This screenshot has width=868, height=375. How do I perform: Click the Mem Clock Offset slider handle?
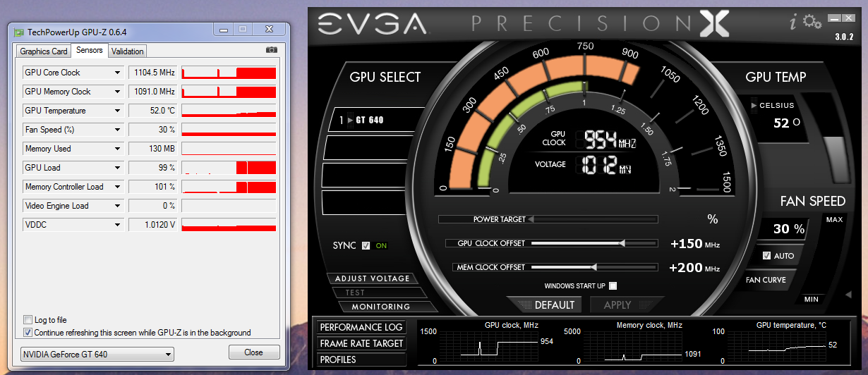594,267
